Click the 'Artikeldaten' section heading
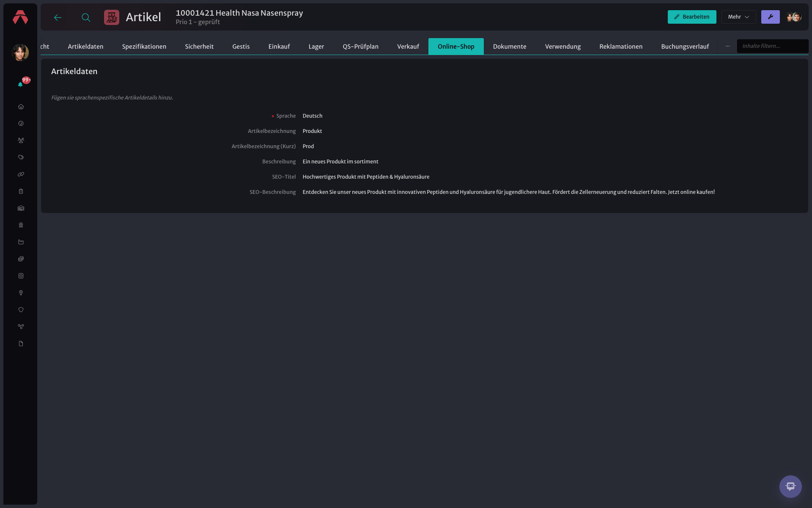This screenshot has width=812, height=508. coord(74,72)
